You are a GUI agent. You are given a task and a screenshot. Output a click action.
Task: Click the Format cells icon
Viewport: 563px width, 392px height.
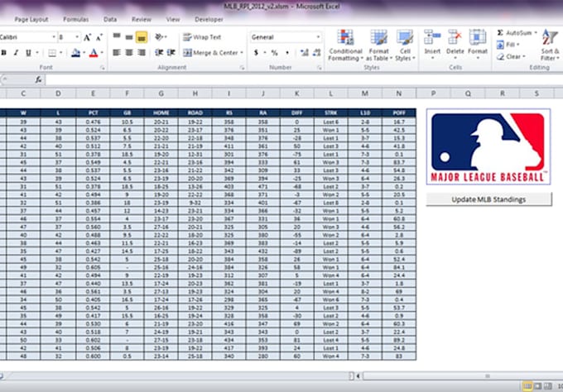(x=478, y=37)
